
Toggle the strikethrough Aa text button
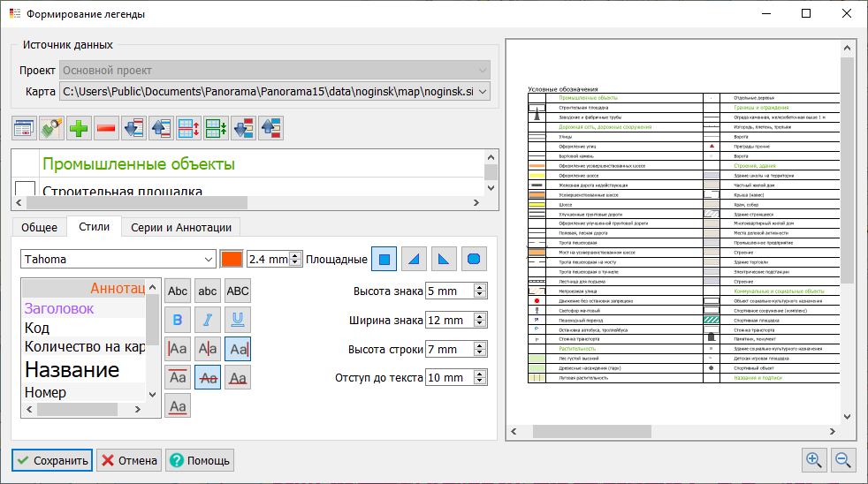208,377
